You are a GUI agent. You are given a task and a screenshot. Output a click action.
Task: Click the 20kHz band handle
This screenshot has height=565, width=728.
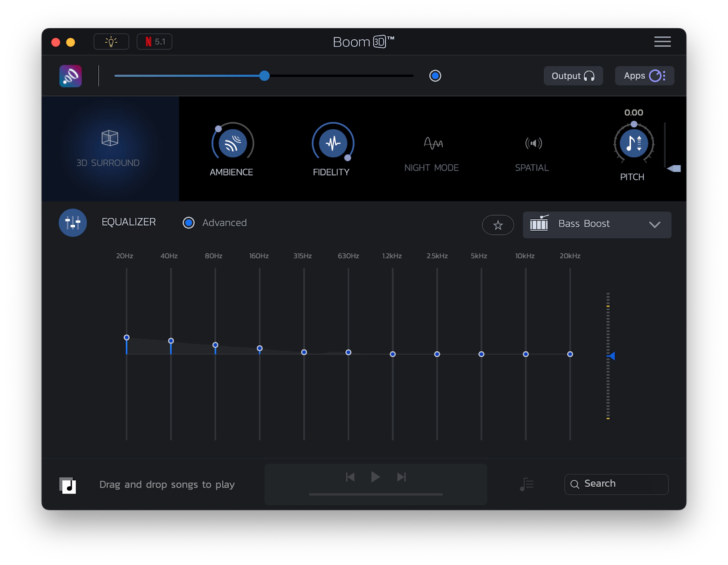click(570, 354)
